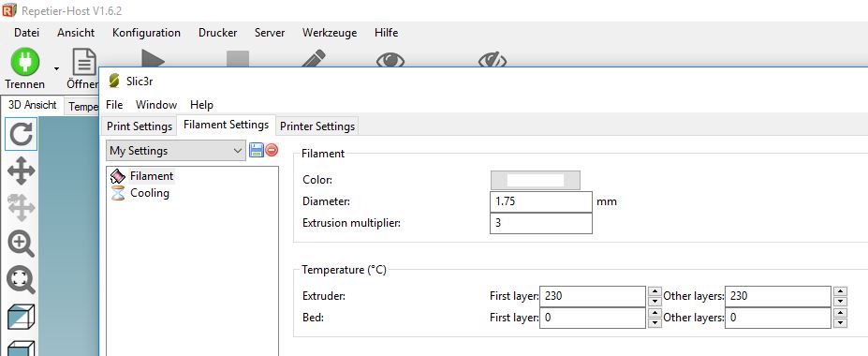Open the Datei menu

pos(26,33)
